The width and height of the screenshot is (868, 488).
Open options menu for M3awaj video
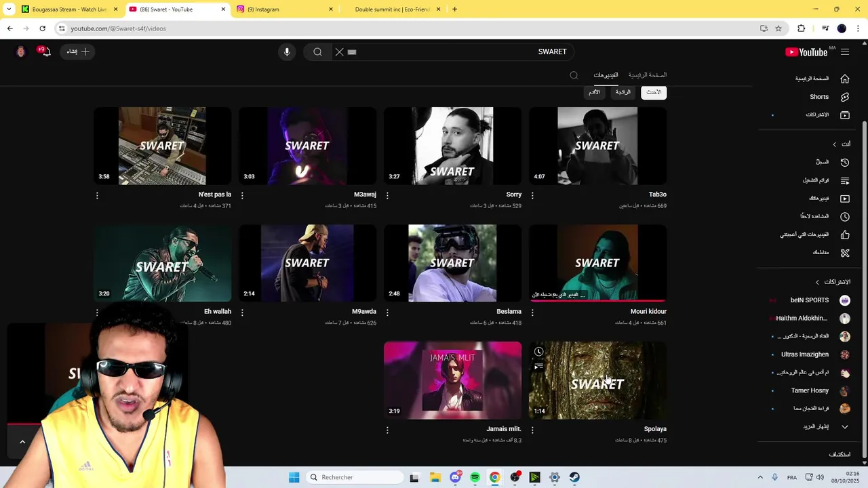[x=242, y=195]
